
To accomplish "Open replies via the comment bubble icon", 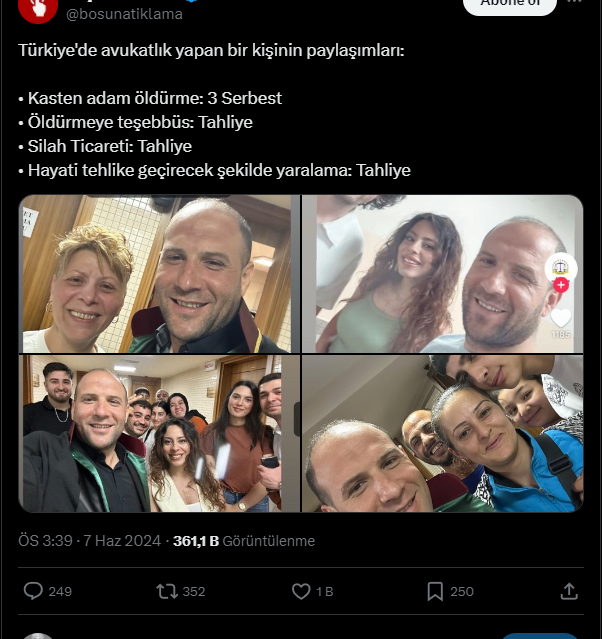I will 33,591.
